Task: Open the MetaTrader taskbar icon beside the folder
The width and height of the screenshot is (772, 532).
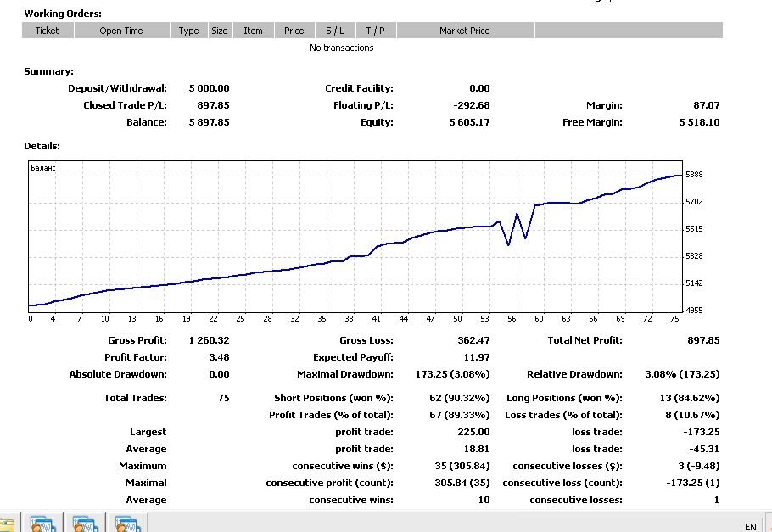Action: click(x=42, y=524)
